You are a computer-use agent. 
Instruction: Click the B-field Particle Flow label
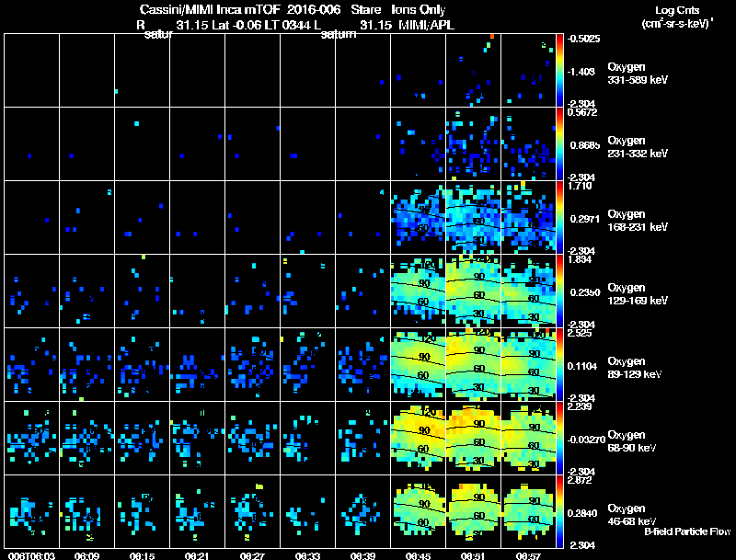[x=687, y=531]
